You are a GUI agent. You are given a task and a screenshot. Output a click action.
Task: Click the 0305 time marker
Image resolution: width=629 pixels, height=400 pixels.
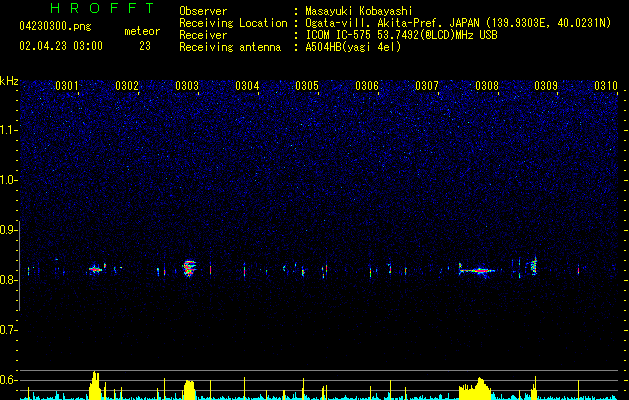[307, 86]
